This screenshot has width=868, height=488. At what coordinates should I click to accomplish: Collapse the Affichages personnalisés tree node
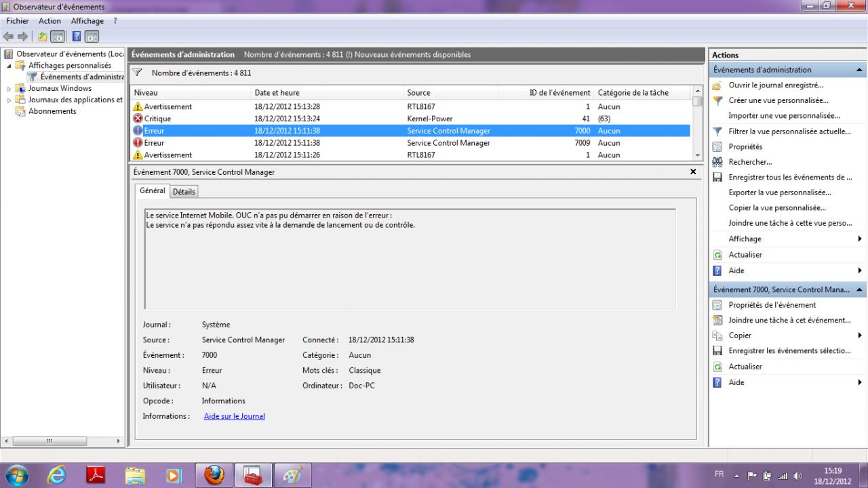click(x=9, y=66)
